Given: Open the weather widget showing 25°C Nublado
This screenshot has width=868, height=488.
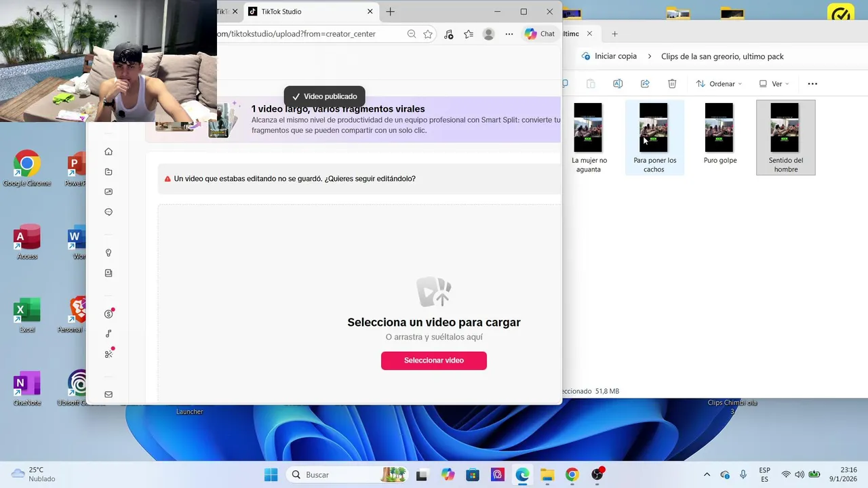Looking at the screenshot, I should 34,474.
